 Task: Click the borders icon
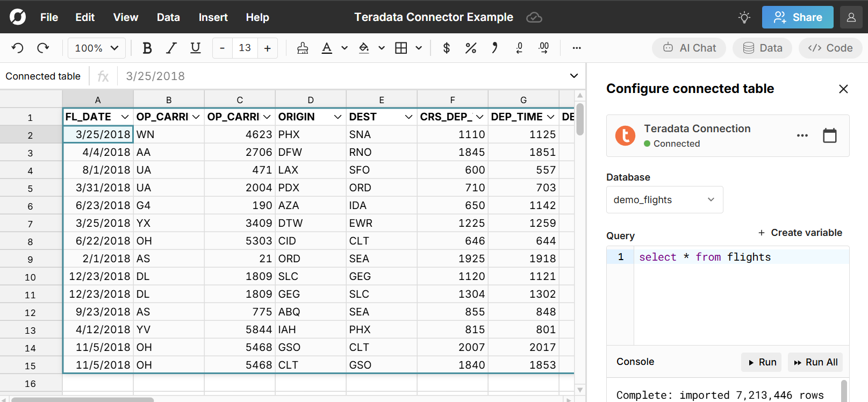pyautogui.click(x=401, y=48)
